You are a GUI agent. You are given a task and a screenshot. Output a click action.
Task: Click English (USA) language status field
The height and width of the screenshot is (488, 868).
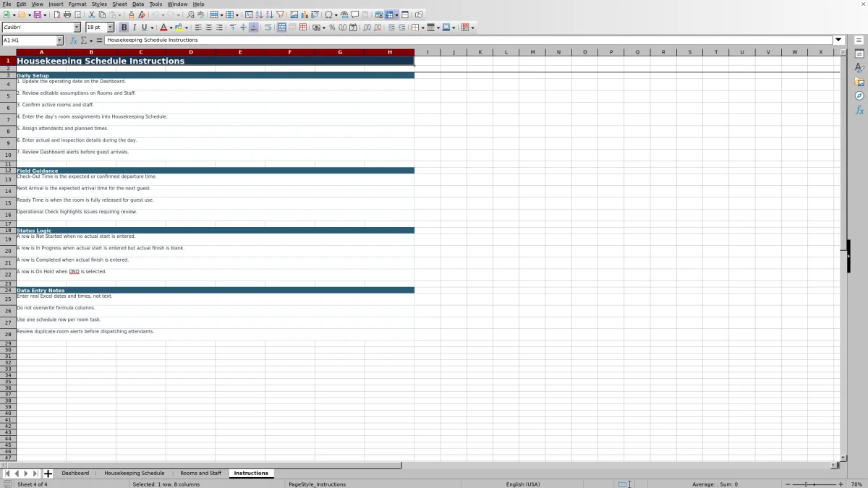point(523,484)
